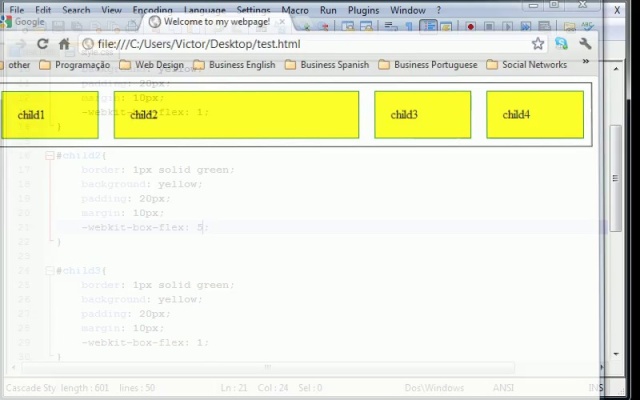
Task: Stop macro recording in Notepad++
Action: click(x=489, y=27)
